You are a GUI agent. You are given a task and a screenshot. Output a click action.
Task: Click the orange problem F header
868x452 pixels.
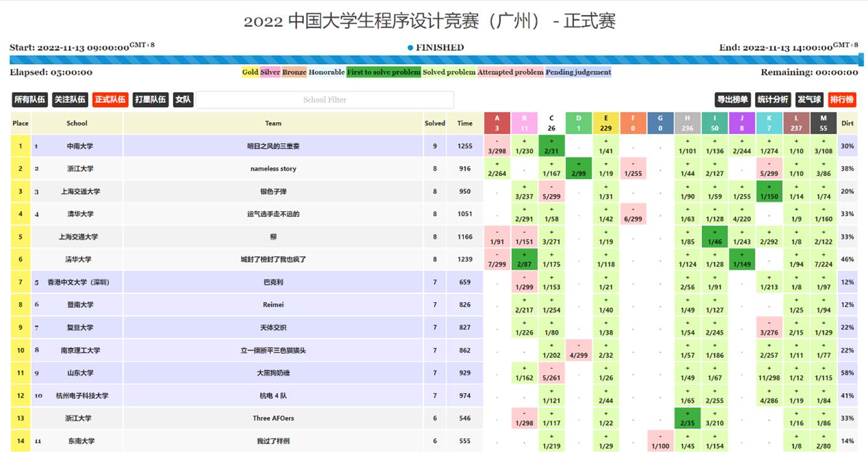pyautogui.click(x=633, y=123)
